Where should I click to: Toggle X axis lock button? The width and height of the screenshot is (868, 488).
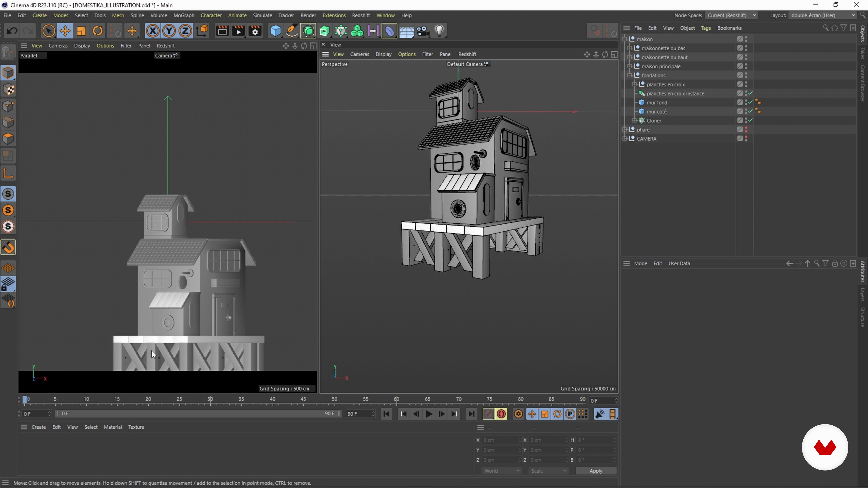click(x=152, y=31)
